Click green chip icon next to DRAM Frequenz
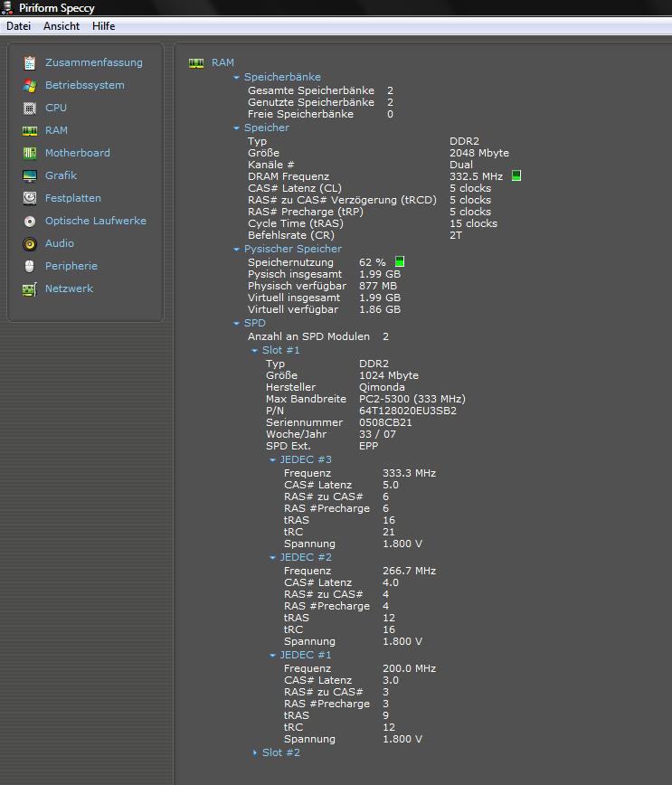The image size is (672, 785). tap(516, 175)
